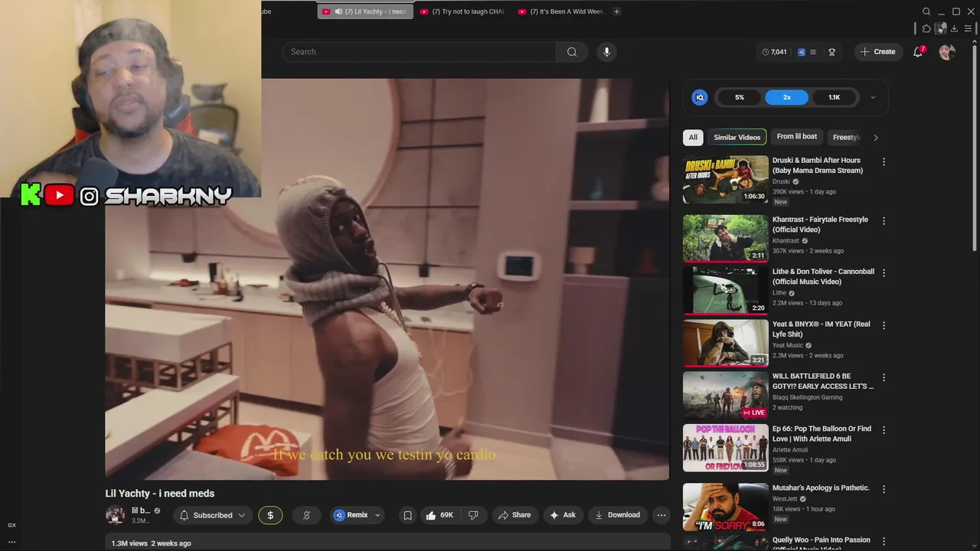
Task: Dislike the Lil Yachty video
Action: (x=474, y=515)
